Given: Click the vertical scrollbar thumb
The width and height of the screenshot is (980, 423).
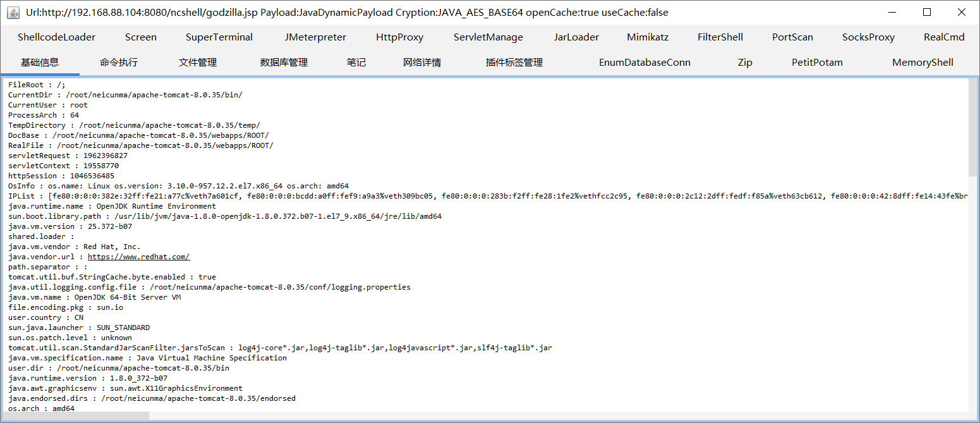Looking at the screenshot, I should tap(973, 128).
